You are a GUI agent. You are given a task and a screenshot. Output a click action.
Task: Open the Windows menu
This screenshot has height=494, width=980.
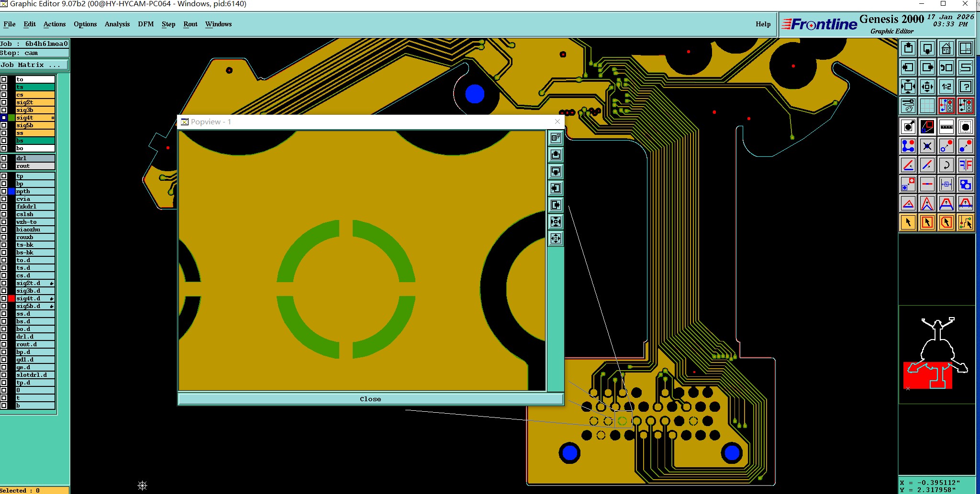[x=219, y=24]
